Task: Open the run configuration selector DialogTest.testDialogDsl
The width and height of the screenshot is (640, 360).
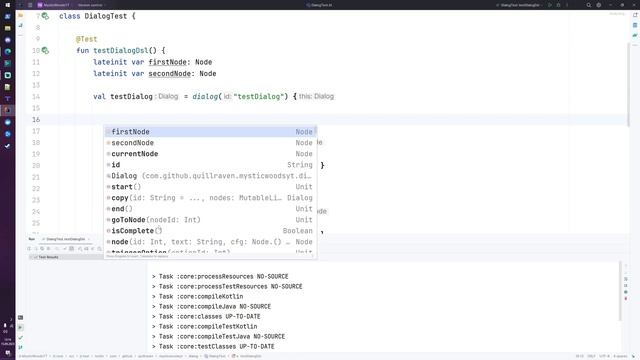Action: pyautogui.click(x=520, y=5)
